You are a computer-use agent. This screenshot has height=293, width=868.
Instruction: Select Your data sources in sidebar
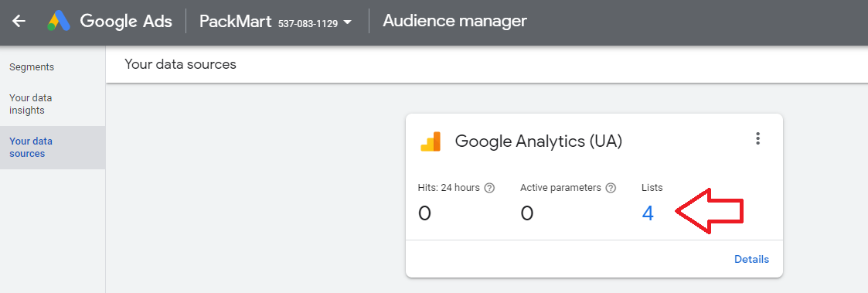pos(53,148)
